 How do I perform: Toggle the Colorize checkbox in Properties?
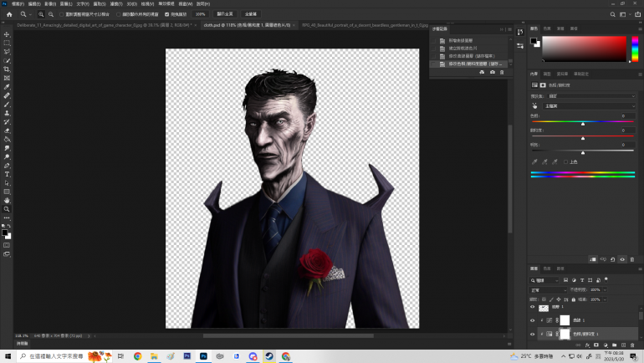pos(566,161)
